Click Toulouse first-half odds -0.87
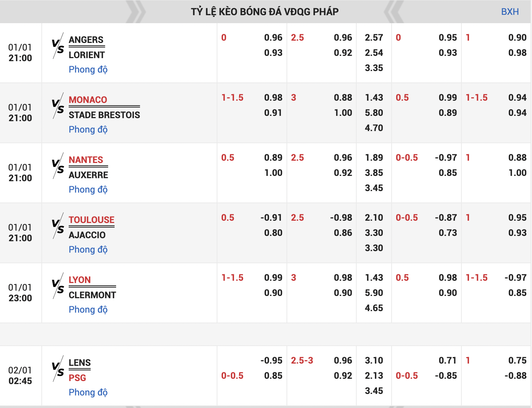532x408 pixels. point(446,218)
